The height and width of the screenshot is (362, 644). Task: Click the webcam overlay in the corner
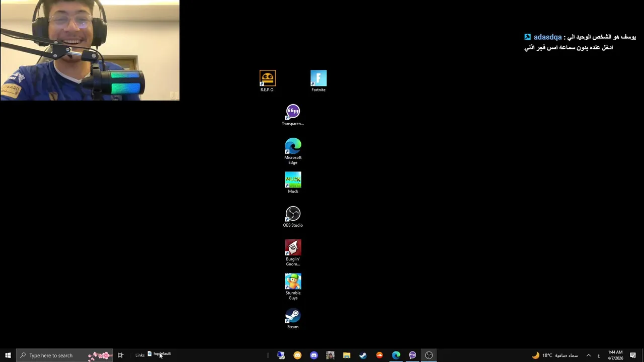pos(90,50)
